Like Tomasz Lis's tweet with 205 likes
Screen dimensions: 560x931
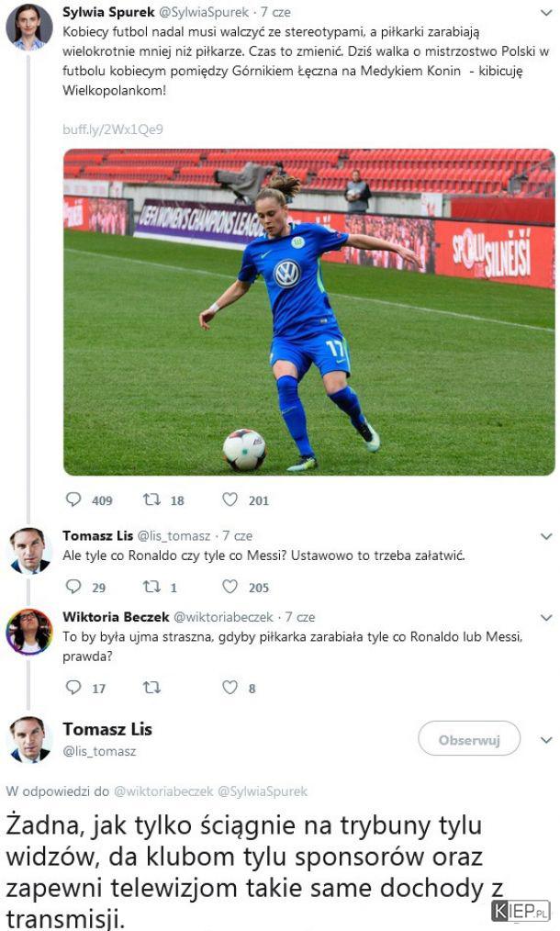[230, 587]
